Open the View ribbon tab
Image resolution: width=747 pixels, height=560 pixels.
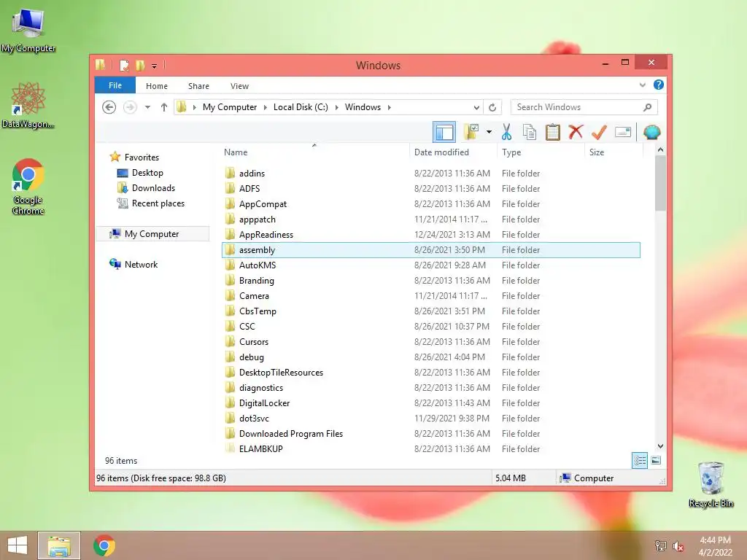click(239, 86)
